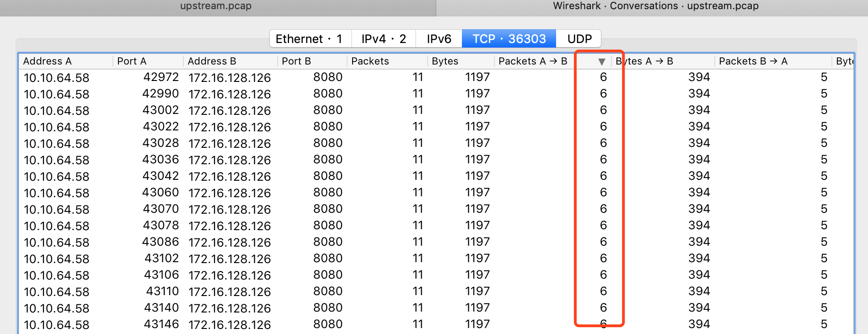
Task: Click Bytes value 1197 in port 43028 row
Action: pos(477,143)
